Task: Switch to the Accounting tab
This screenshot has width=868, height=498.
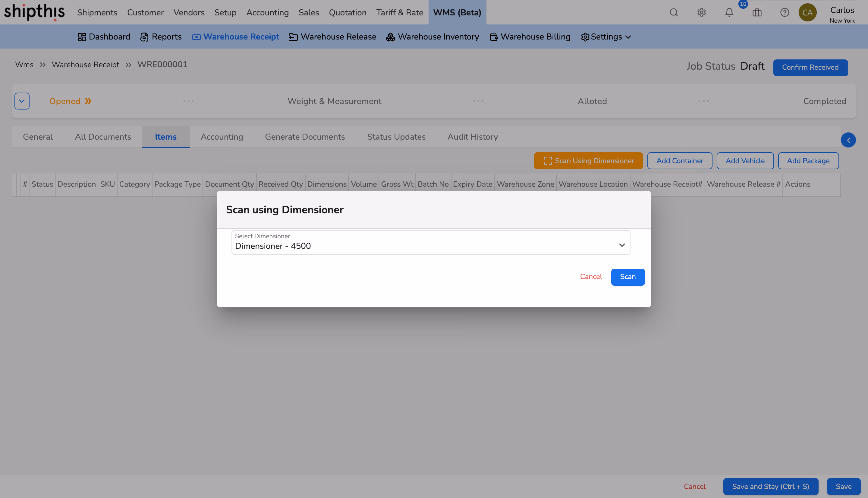Action: (222, 137)
